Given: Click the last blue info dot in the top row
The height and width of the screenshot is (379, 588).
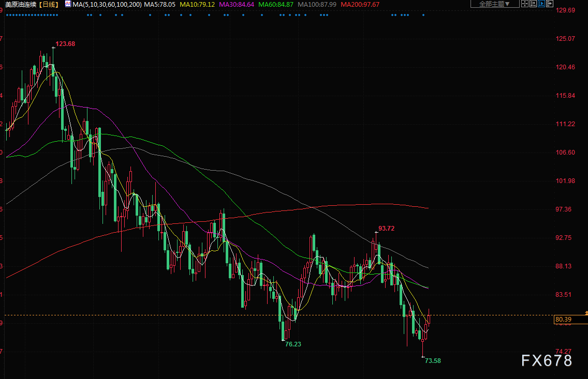Looking at the screenshot, I should [x=423, y=15].
